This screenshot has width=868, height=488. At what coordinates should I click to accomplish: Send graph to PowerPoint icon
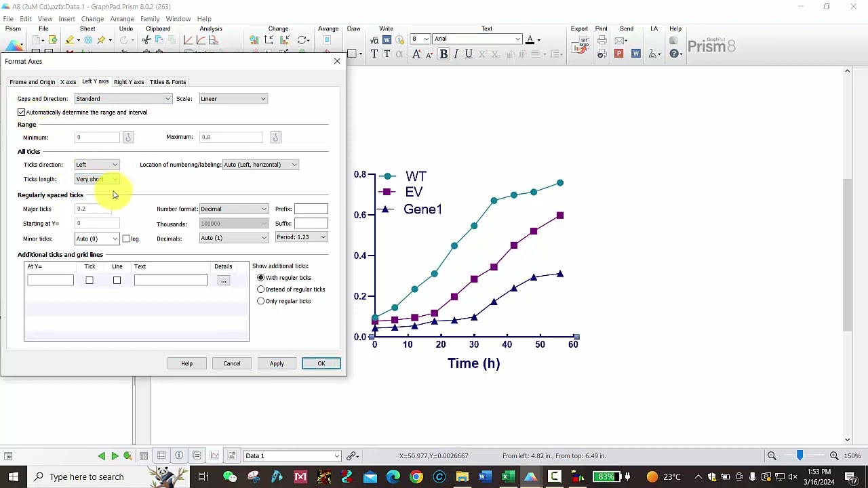click(x=619, y=54)
